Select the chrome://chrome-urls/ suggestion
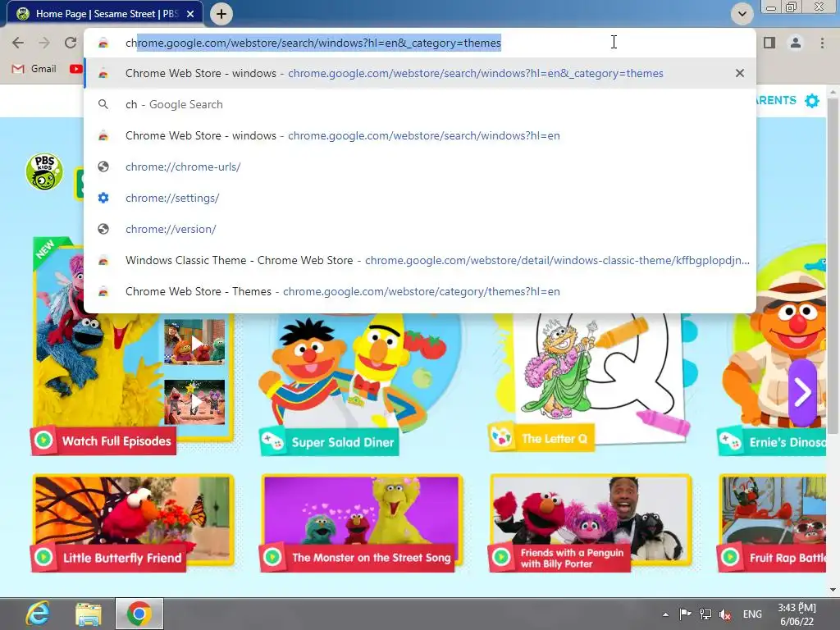This screenshot has width=840, height=630. coord(420,167)
